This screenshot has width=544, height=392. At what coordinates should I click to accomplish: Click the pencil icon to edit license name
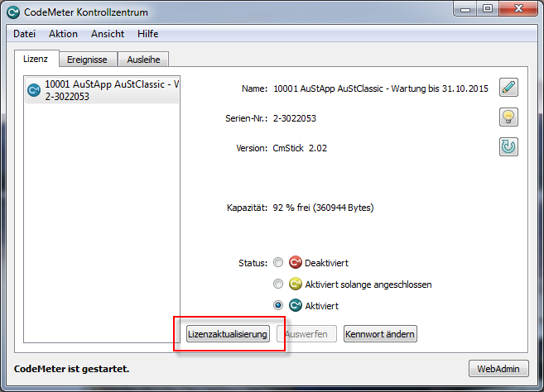508,88
